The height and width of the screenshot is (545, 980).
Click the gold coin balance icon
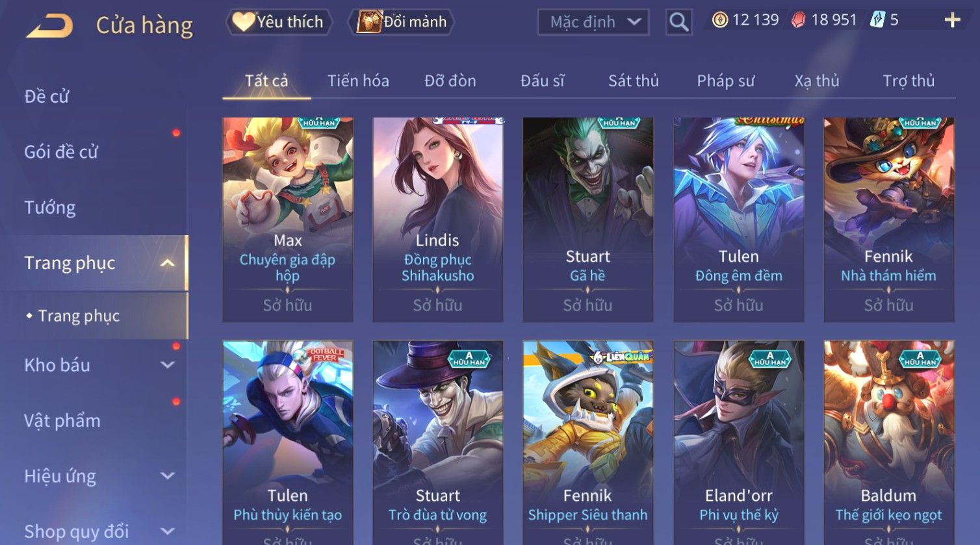(719, 20)
